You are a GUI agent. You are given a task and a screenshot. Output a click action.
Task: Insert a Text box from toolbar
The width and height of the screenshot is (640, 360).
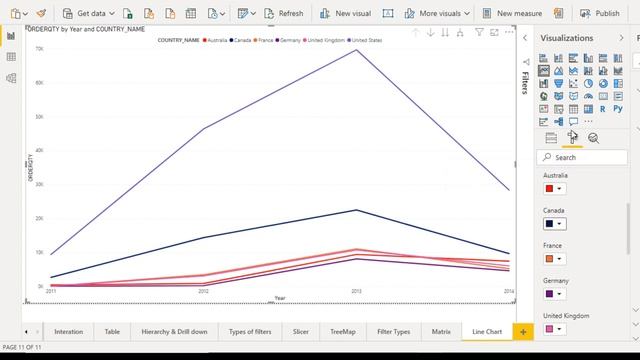(388, 13)
